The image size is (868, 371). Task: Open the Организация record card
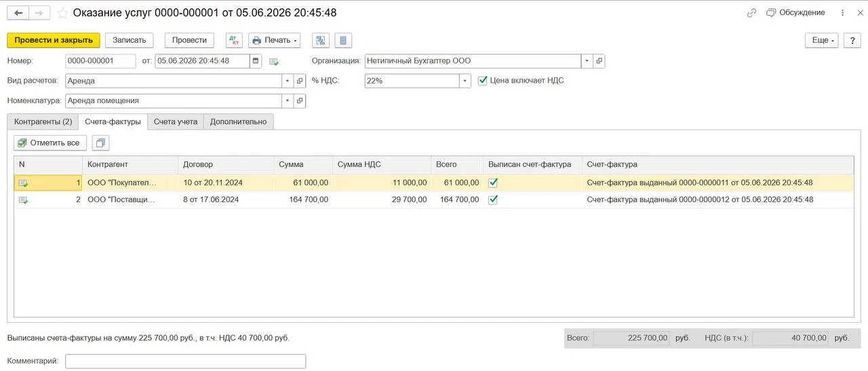599,61
